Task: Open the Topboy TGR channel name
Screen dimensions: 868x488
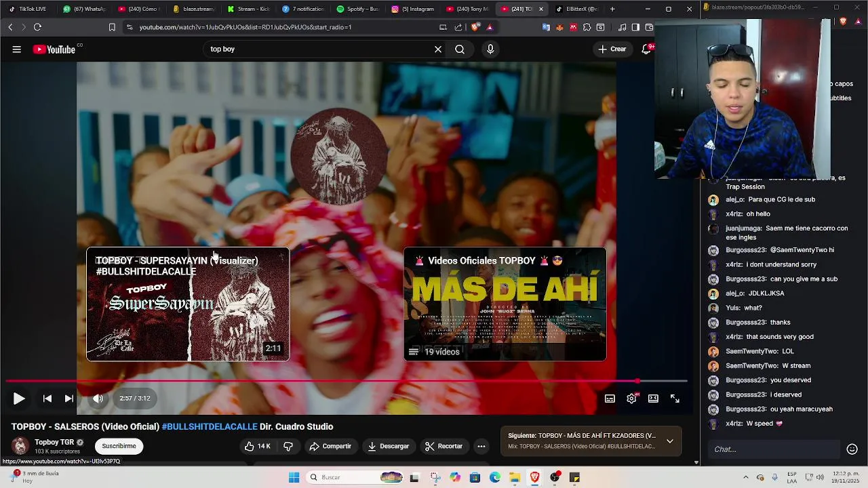Action: (x=54, y=442)
